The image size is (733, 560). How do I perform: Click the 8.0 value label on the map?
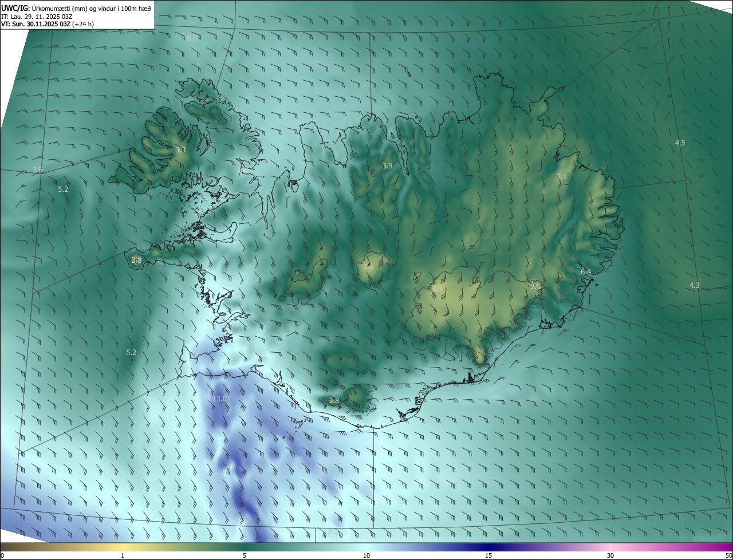192,38
